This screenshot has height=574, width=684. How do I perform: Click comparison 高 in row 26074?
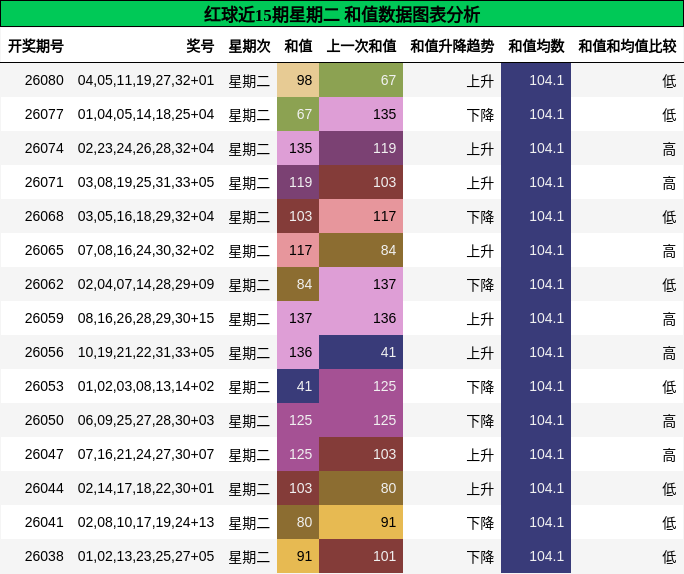669,149
